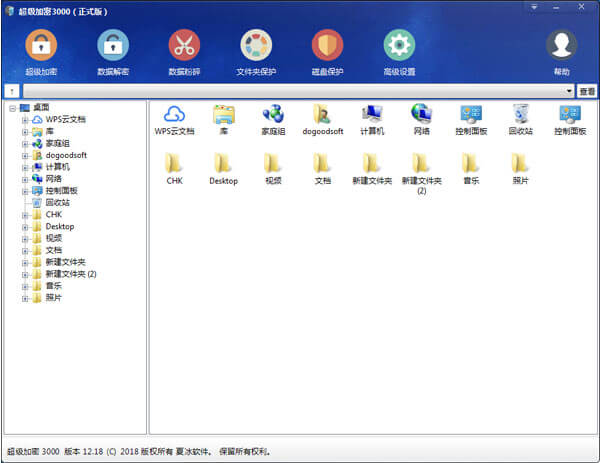Expand the 文档 tree node
This screenshot has width=600, height=463.
(x=25, y=251)
